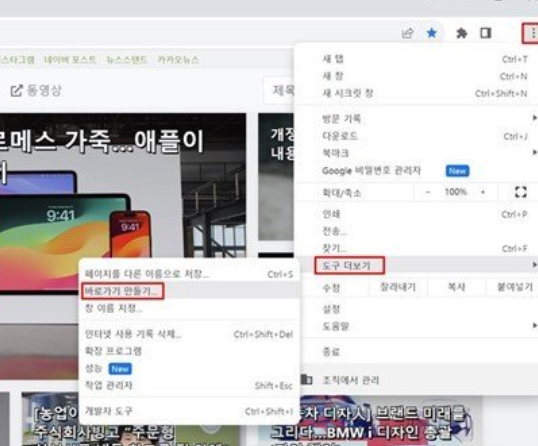This screenshot has width=538, height=446.
Task: Choose 찾기... from the menu
Action: [x=416, y=248]
